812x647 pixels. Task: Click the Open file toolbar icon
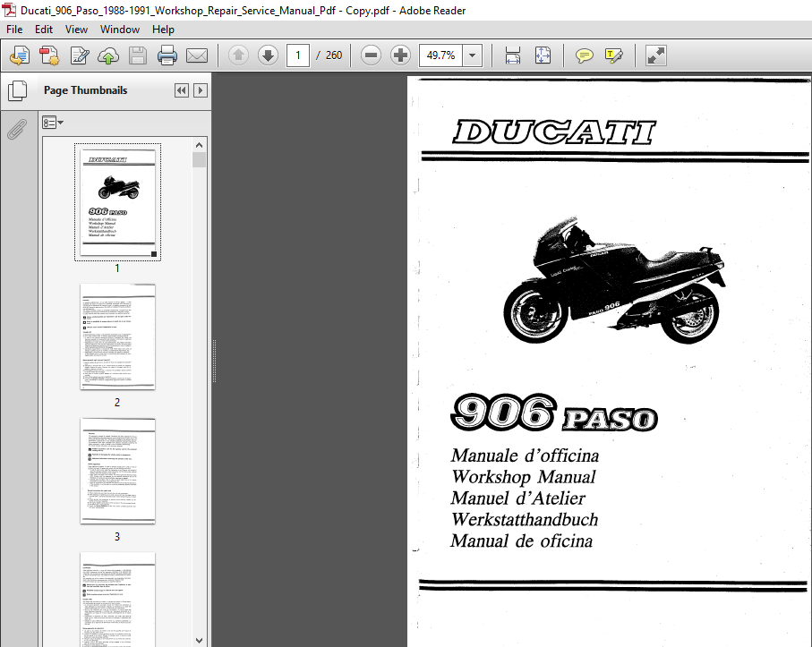(x=20, y=55)
